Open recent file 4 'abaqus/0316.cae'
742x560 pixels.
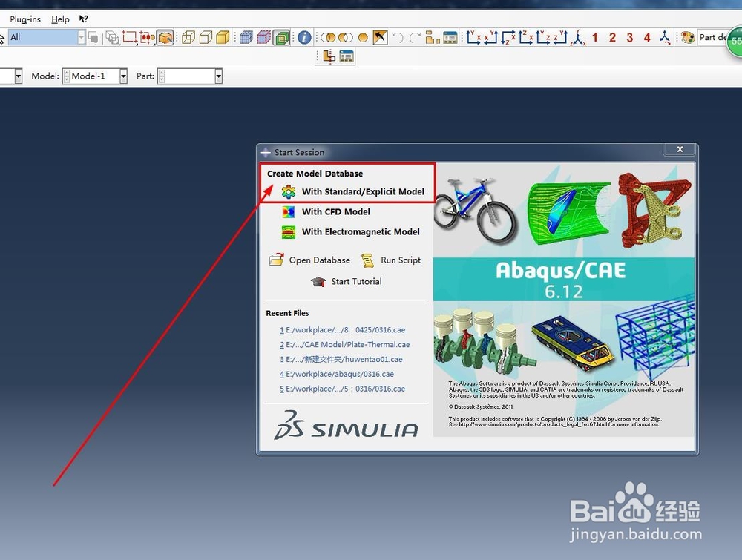click(336, 374)
